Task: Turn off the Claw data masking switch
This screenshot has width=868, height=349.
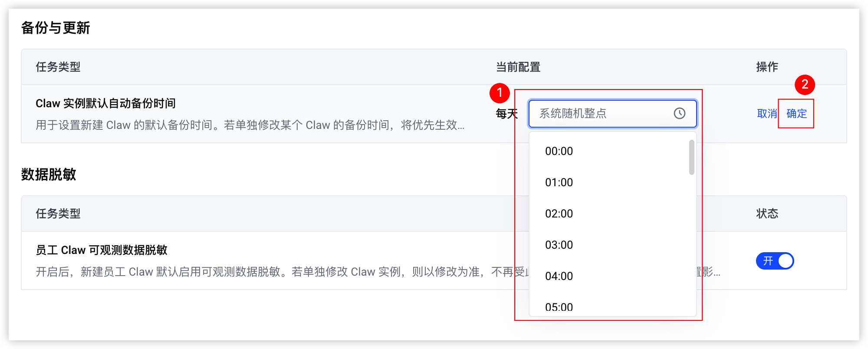Action: (775, 261)
